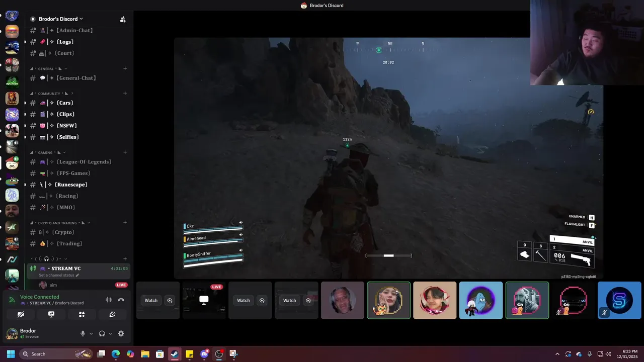This screenshot has height=362, width=644.
Task: Select the STREAM VC voice channel
Action: 79,271
